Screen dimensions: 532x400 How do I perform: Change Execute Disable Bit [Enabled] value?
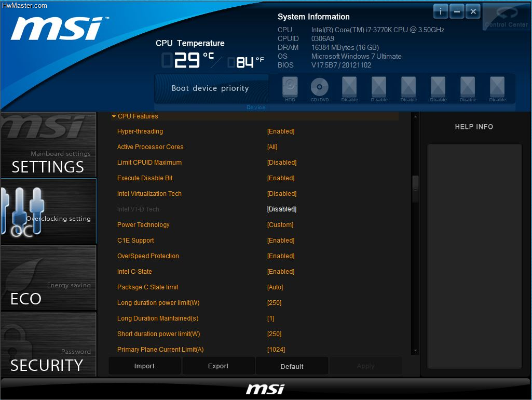(281, 178)
